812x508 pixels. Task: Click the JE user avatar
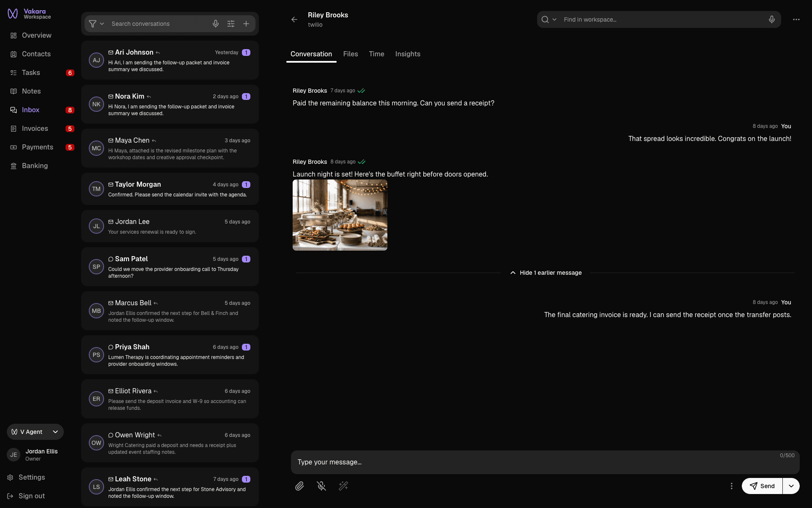point(14,455)
